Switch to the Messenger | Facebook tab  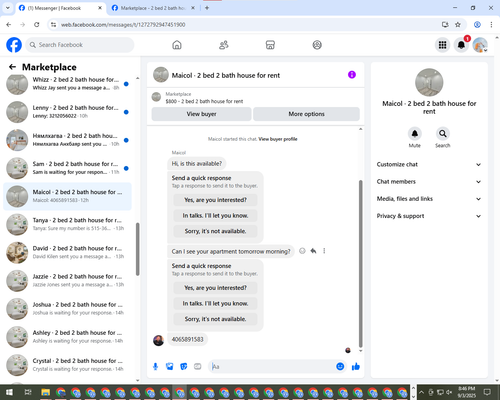(61, 8)
